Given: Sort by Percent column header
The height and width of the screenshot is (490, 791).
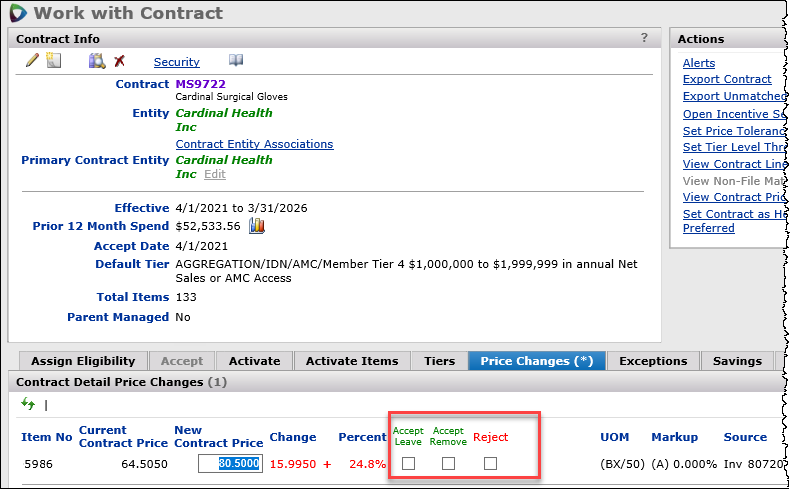Looking at the screenshot, I should coord(362,437).
